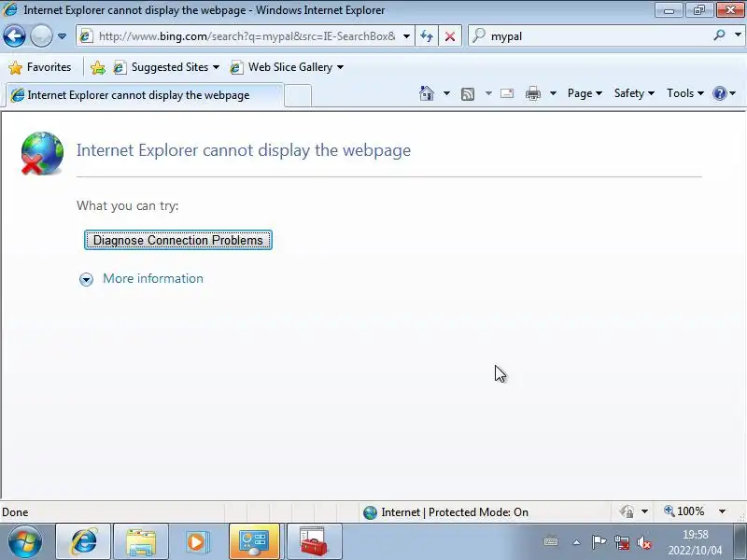
Task: Open Action Center flag icon
Action: (x=599, y=542)
